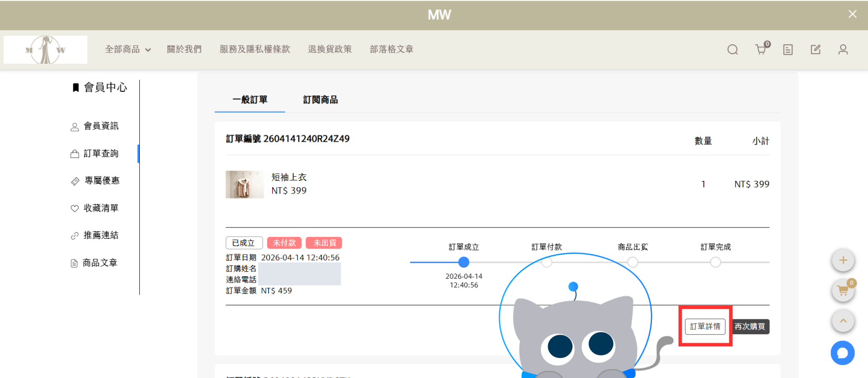This screenshot has width=868, height=378.
Task: Click the 未付款 status badge
Action: pos(284,243)
